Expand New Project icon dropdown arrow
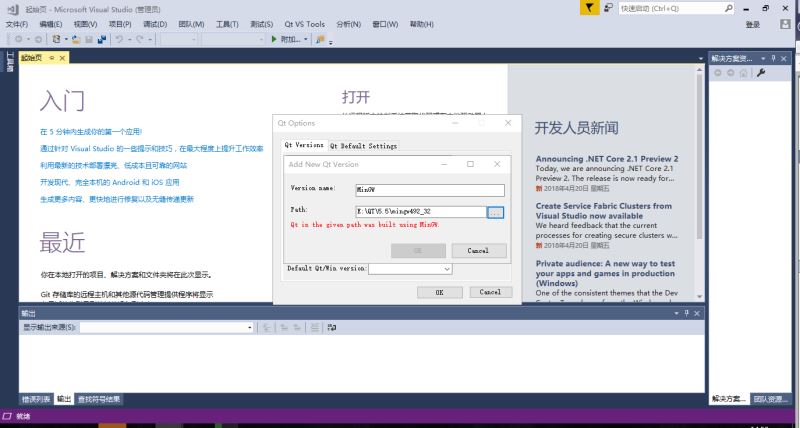Image resolution: width=800 pixels, height=428 pixels. (66, 39)
